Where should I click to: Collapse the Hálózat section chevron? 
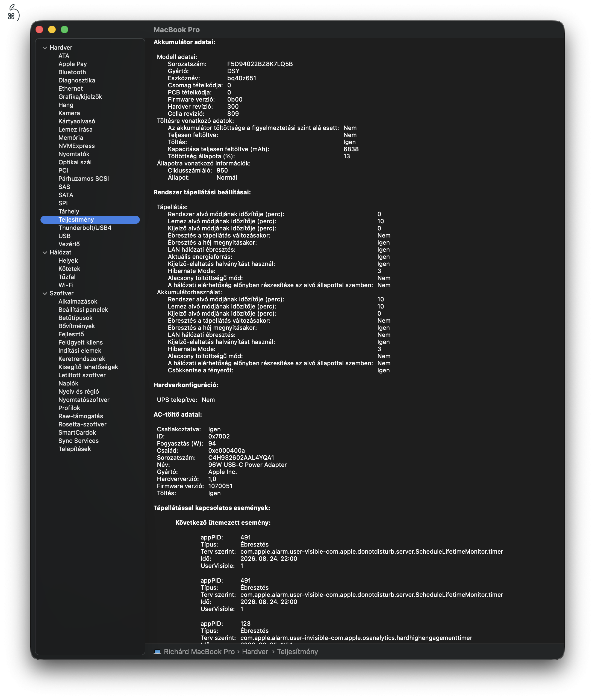pyautogui.click(x=45, y=253)
